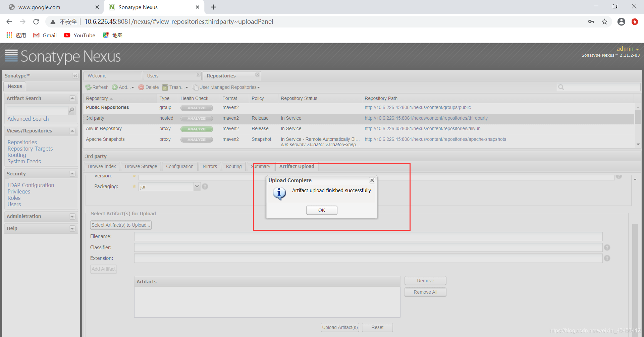
Task: Click OK in Upload Complete dialog
Action: point(322,210)
